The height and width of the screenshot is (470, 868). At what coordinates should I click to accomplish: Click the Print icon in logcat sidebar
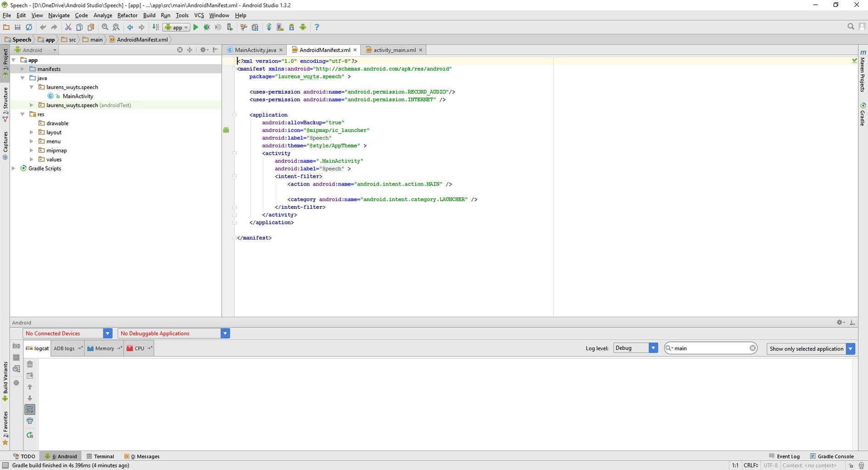pyautogui.click(x=30, y=421)
